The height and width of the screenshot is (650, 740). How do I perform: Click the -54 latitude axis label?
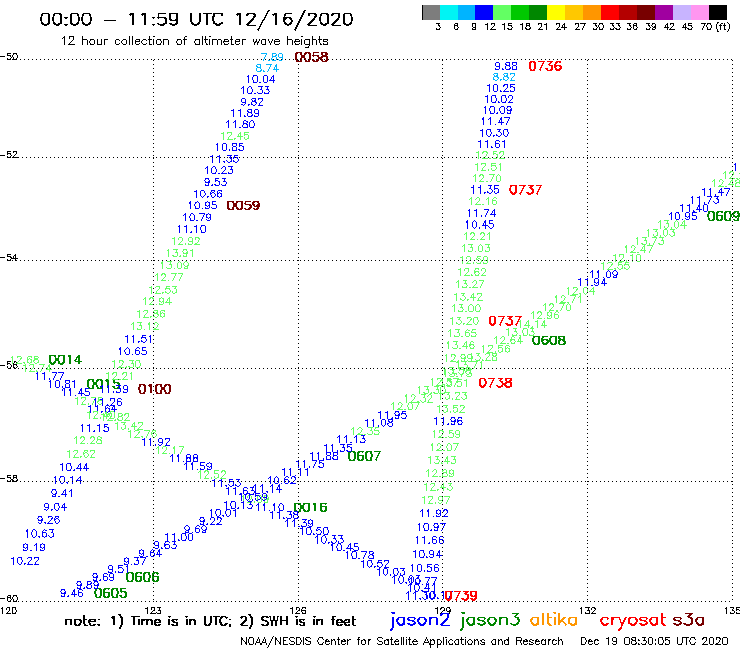tap(9, 258)
